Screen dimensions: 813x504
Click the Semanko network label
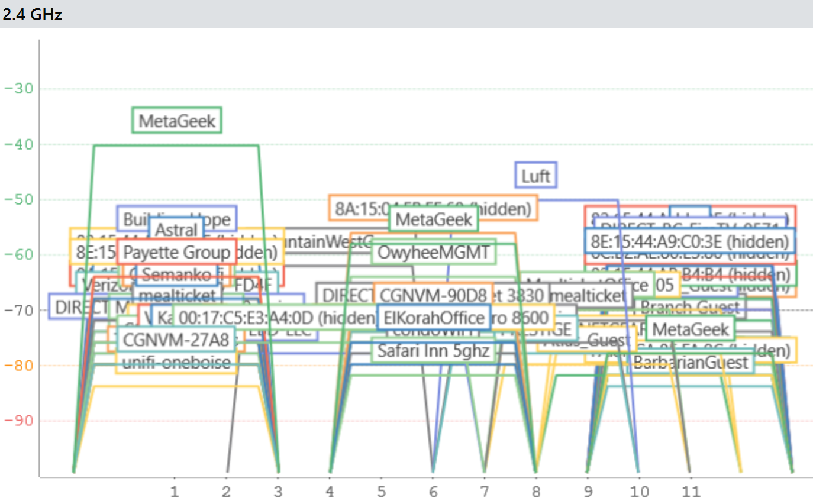[x=176, y=274]
